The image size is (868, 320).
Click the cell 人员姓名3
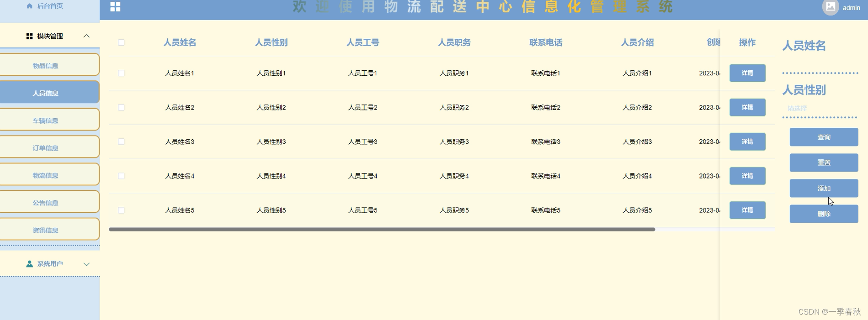(x=180, y=142)
